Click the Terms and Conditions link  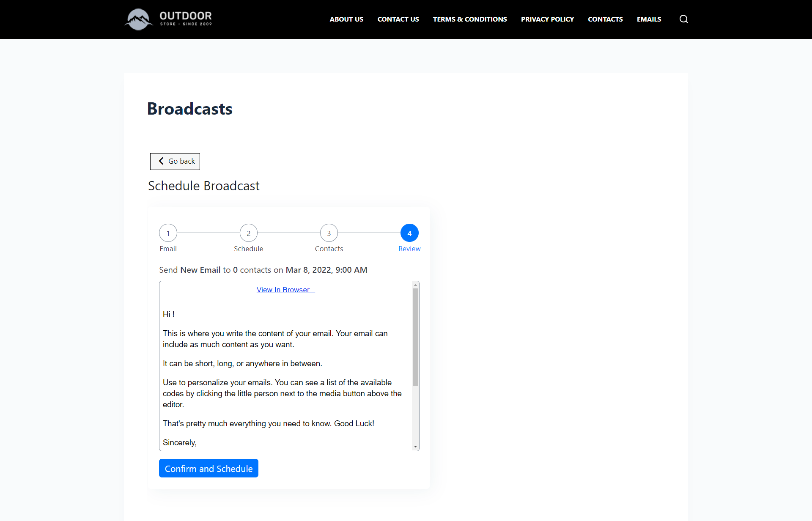pos(470,19)
